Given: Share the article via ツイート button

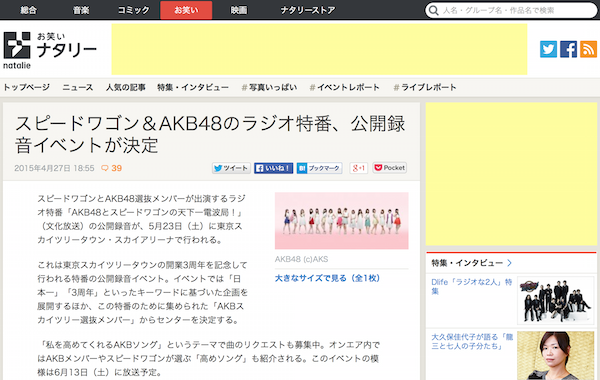Looking at the screenshot, I should tap(231, 168).
